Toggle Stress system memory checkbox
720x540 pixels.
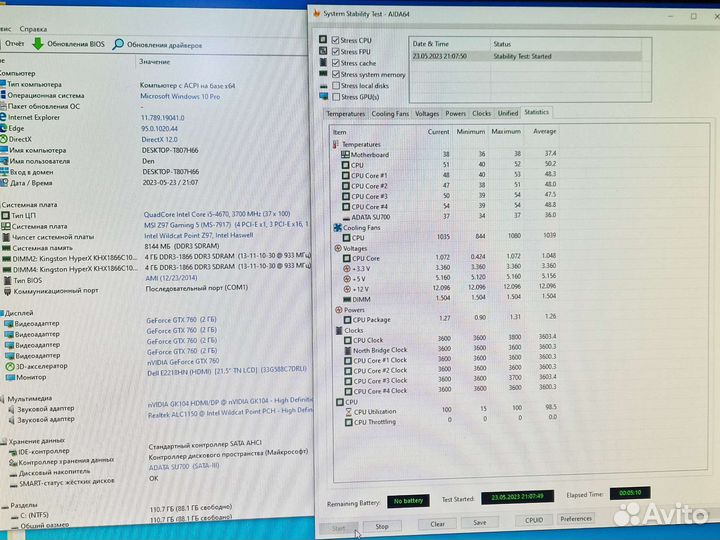coord(336,74)
